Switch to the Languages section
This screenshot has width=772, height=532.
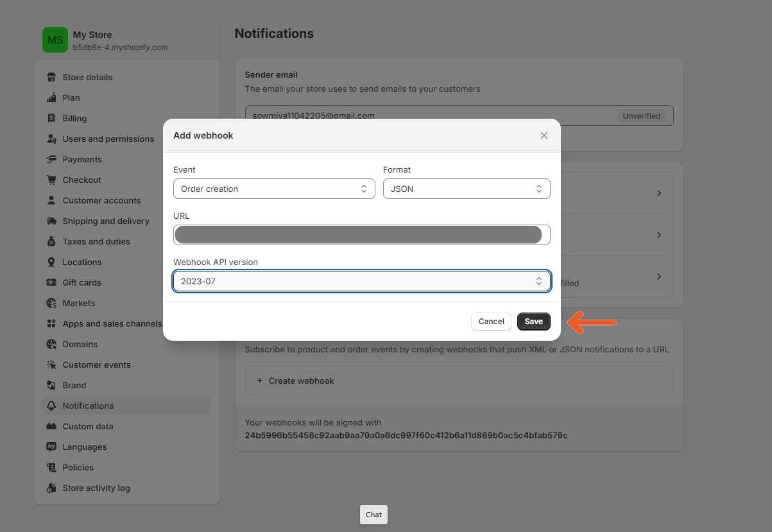(x=84, y=447)
